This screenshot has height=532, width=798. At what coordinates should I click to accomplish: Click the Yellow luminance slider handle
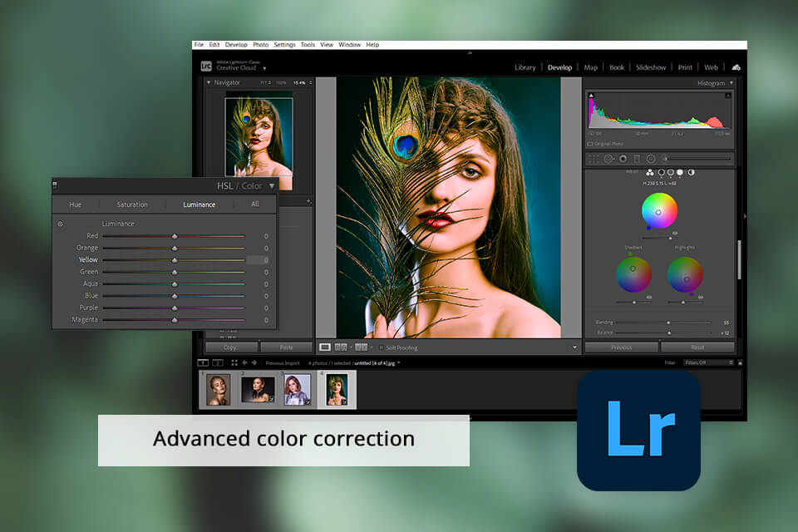[175, 260]
